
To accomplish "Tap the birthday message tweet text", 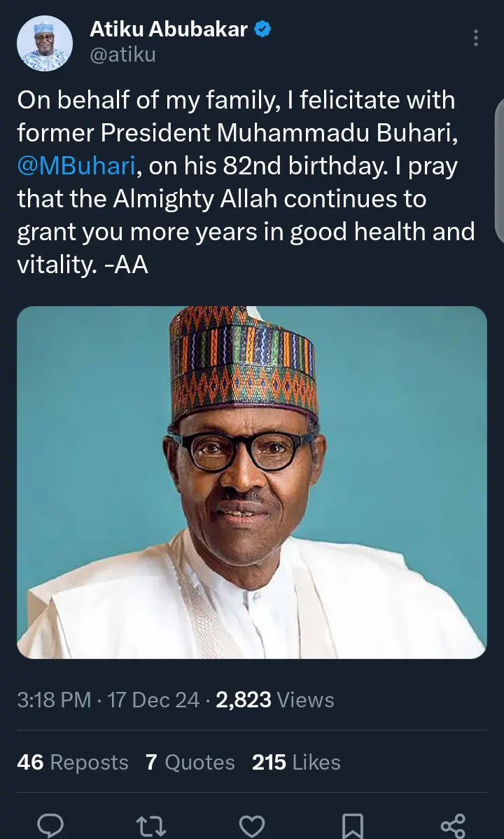I will click(245, 200).
